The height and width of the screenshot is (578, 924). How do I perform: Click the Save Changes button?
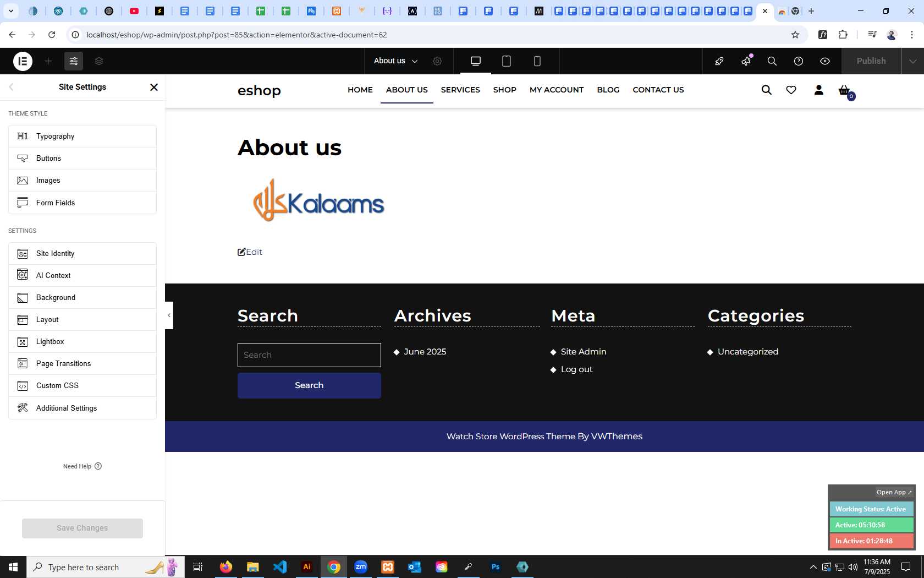[x=82, y=528]
